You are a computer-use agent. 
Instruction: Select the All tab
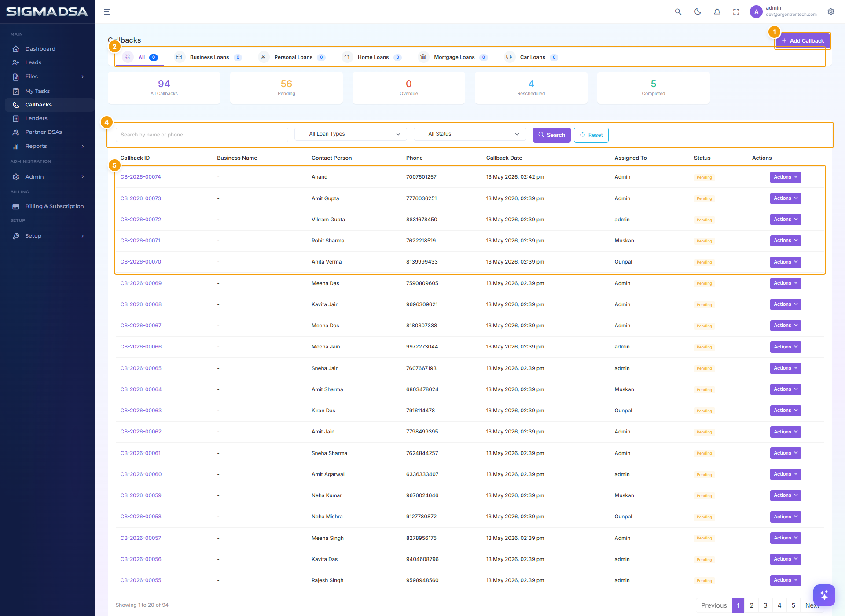(140, 57)
